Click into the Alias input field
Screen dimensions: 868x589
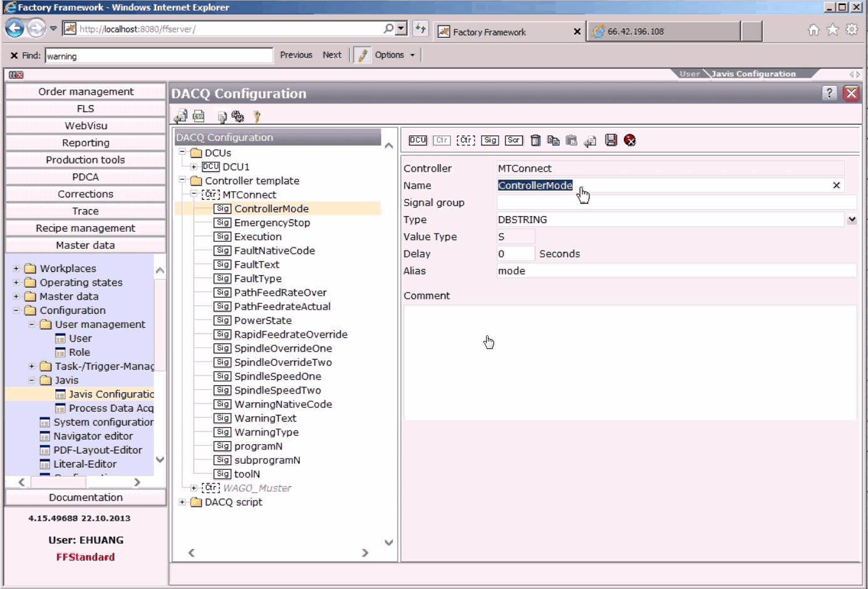point(676,271)
